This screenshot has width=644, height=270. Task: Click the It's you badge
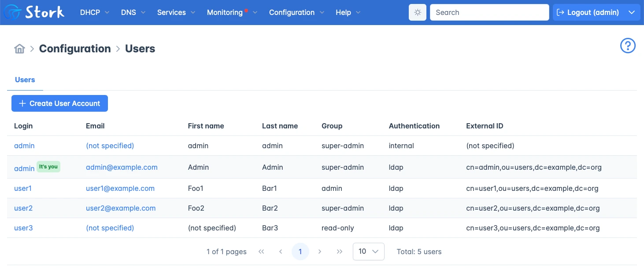point(48,167)
